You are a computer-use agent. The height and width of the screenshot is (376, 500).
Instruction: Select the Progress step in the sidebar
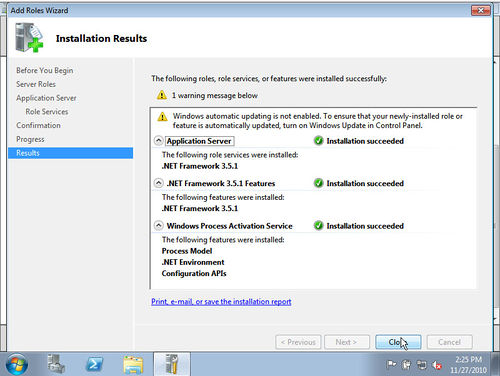click(x=30, y=139)
